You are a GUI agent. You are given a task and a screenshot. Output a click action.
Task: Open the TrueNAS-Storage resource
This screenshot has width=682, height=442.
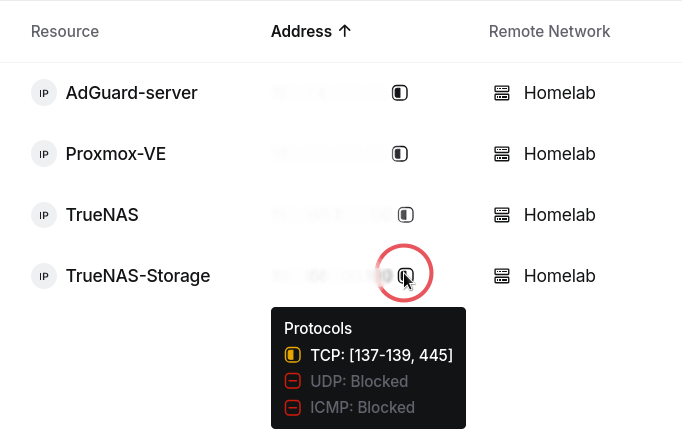point(138,276)
